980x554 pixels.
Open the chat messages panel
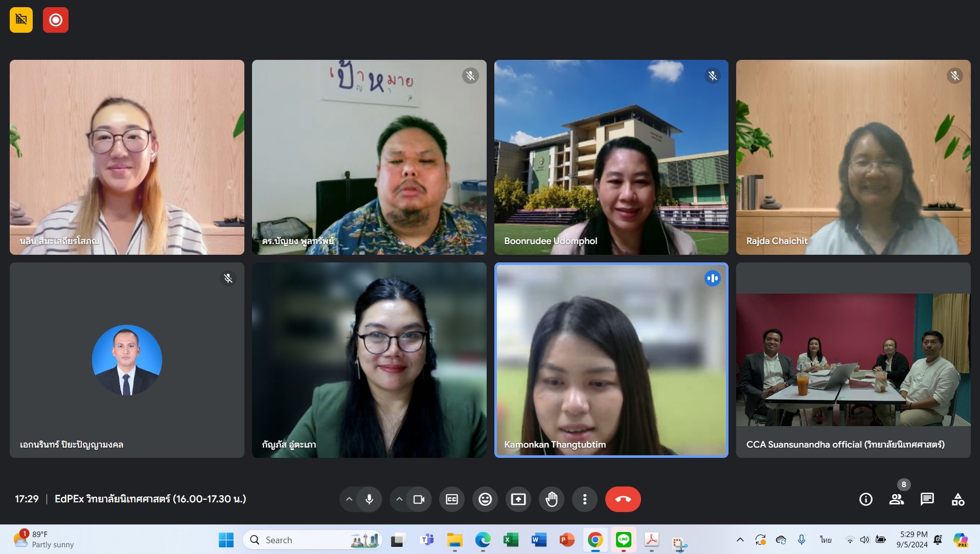[x=927, y=499]
